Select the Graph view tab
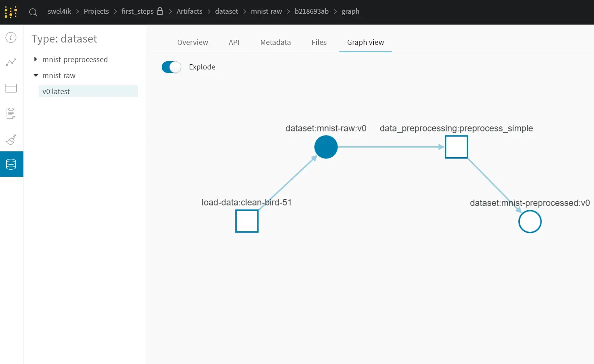 [x=366, y=42]
